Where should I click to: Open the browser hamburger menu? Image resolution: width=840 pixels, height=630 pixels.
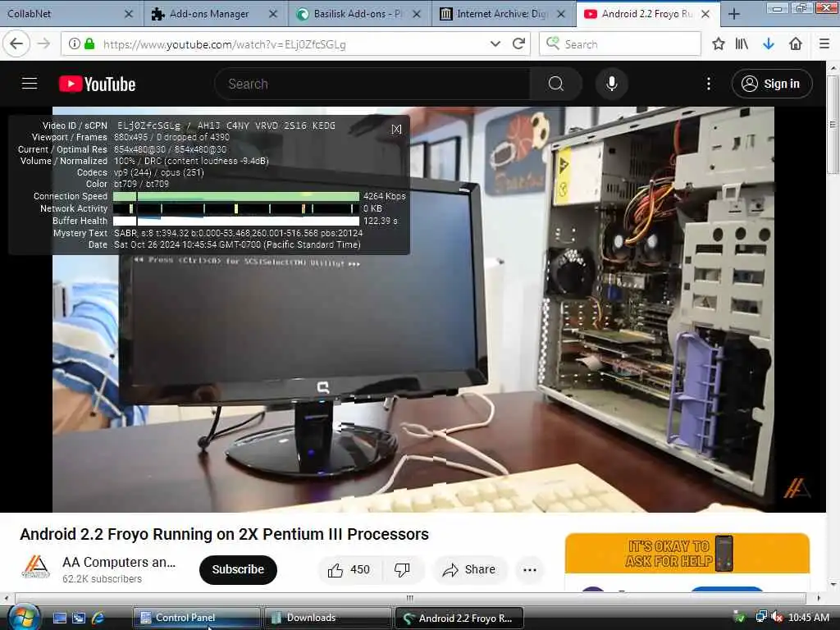[824, 44]
